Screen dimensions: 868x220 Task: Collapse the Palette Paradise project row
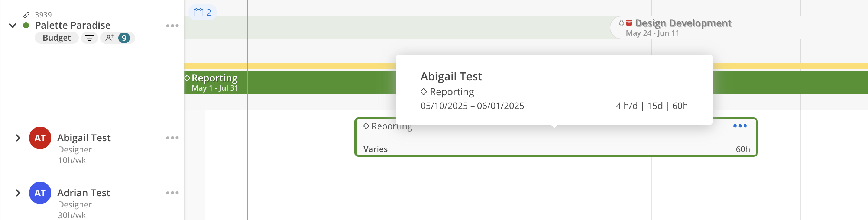tap(13, 26)
